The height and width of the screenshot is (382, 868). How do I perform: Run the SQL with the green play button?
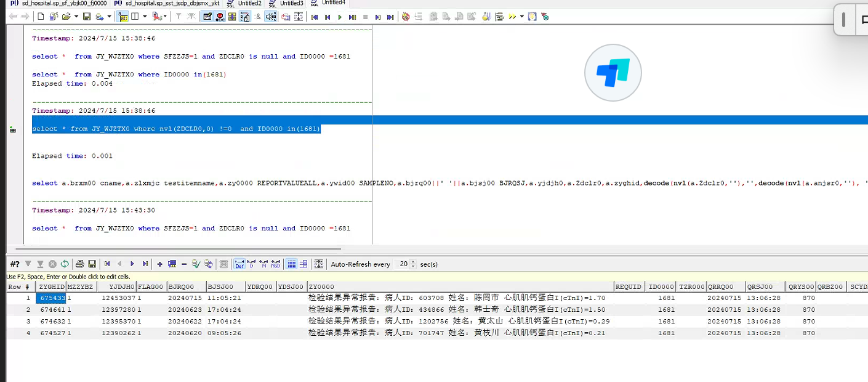340,17
